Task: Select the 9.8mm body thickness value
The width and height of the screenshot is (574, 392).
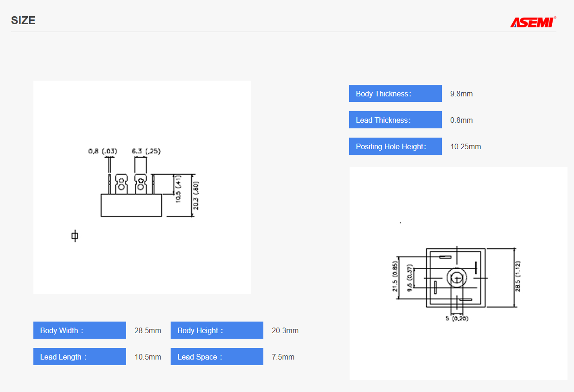Action: tap(461, 94)
